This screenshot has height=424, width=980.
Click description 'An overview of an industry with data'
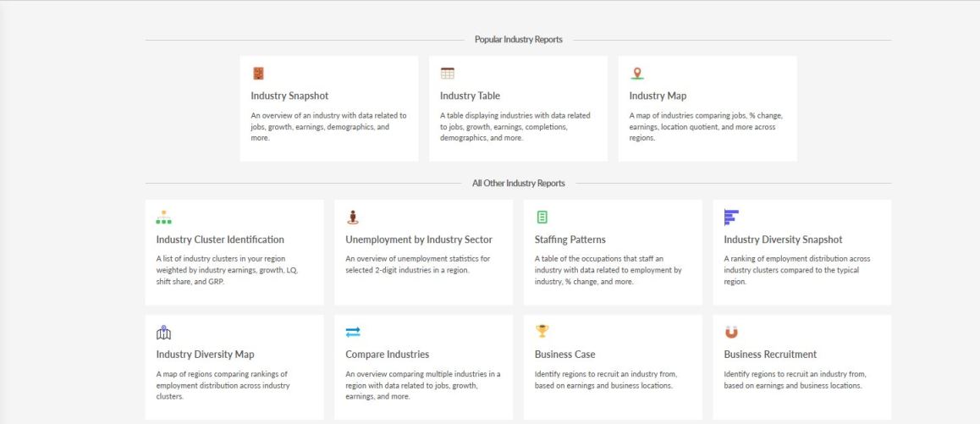[328, 126]
